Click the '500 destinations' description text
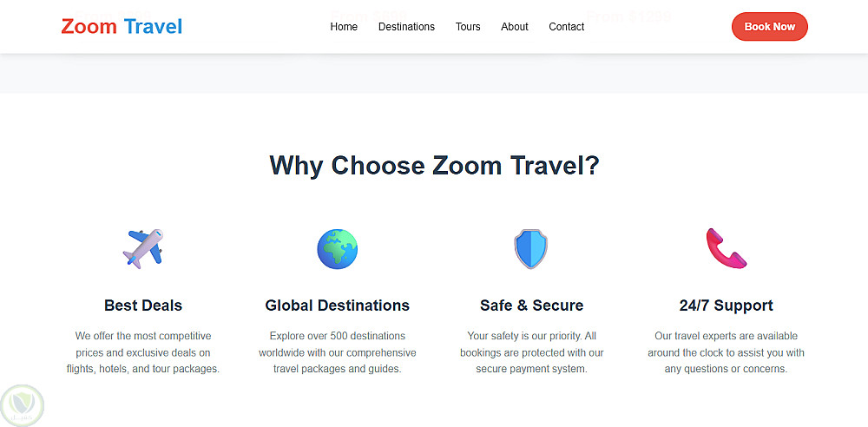This screenshot has width=868, height=427. point(337,352)
